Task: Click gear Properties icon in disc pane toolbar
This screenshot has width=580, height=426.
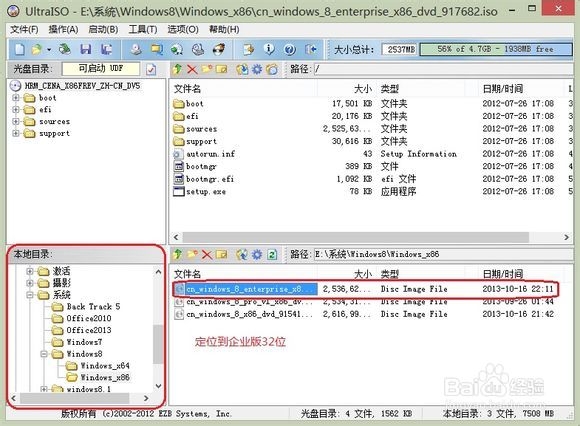Action: click(257, 69)
